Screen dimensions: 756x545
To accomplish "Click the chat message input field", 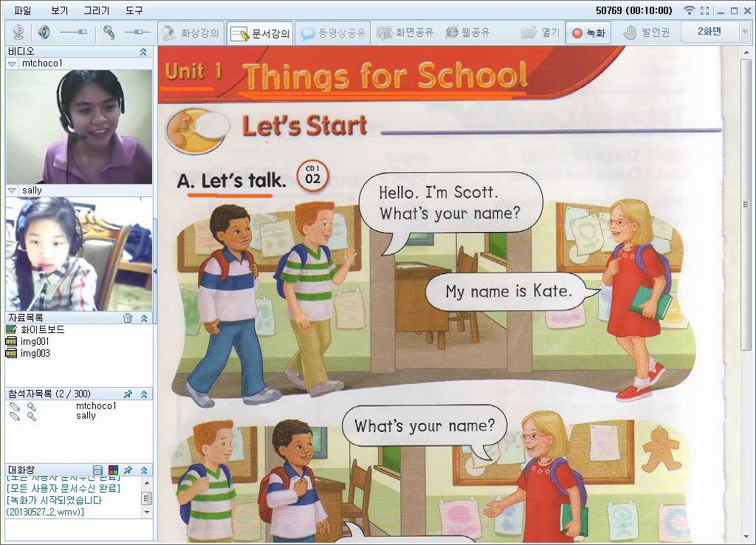I will 78,530.
